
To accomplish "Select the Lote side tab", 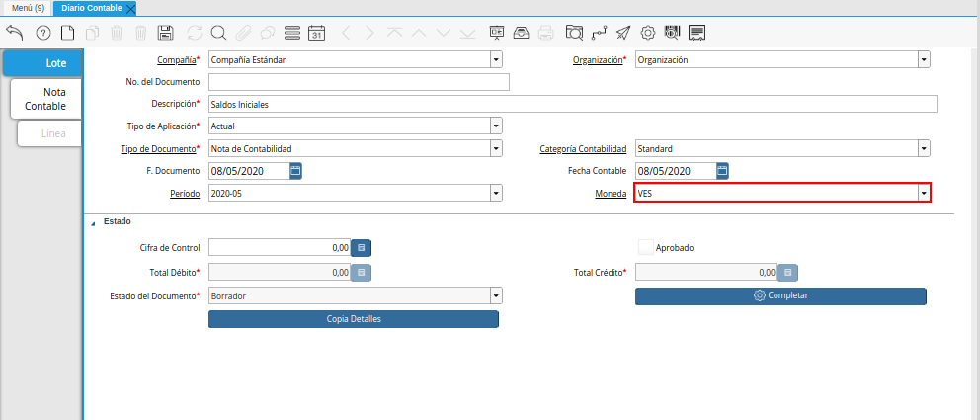I will point(43,63).
